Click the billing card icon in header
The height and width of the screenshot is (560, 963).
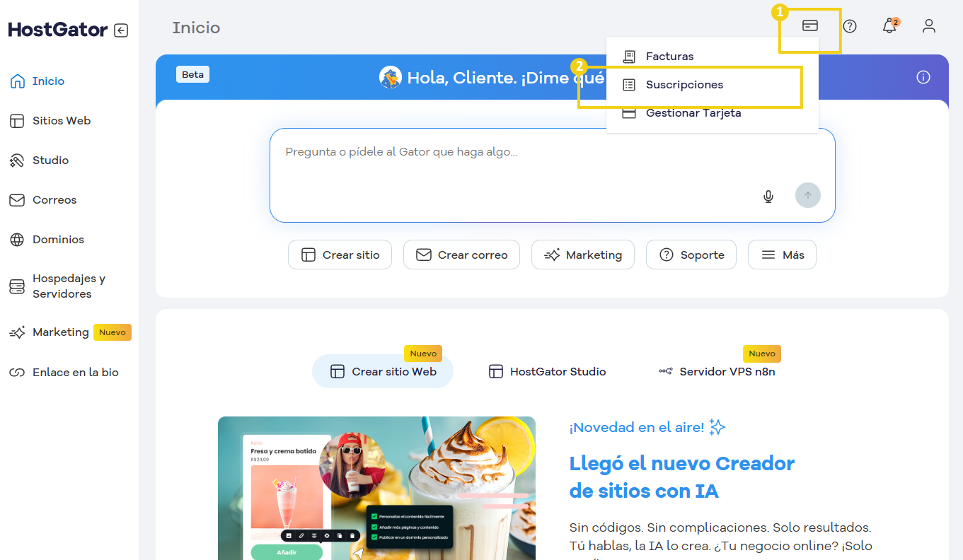pos(810,26)
